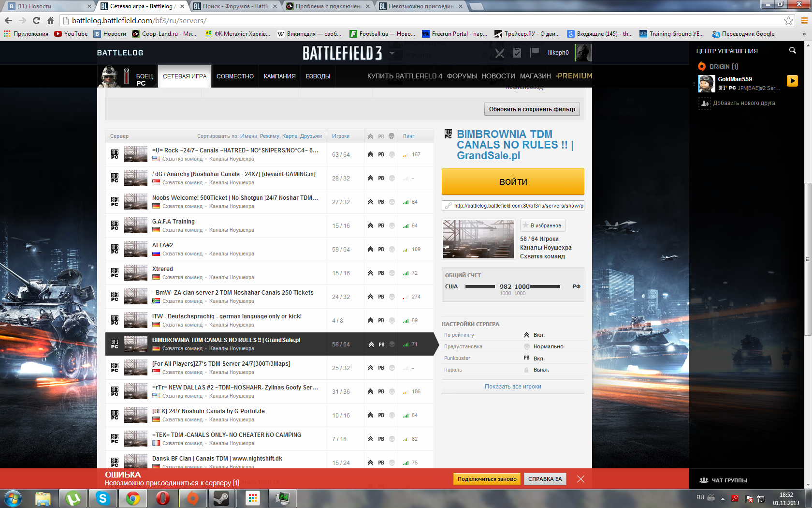
Task: Switch to Поиск - Форумов browser tab
Action: 235,6
